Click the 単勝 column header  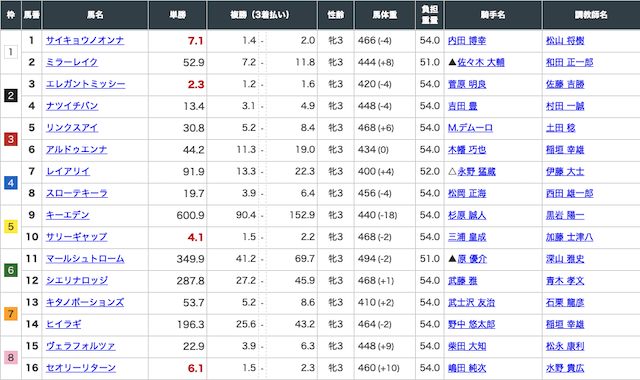point(178,15)
